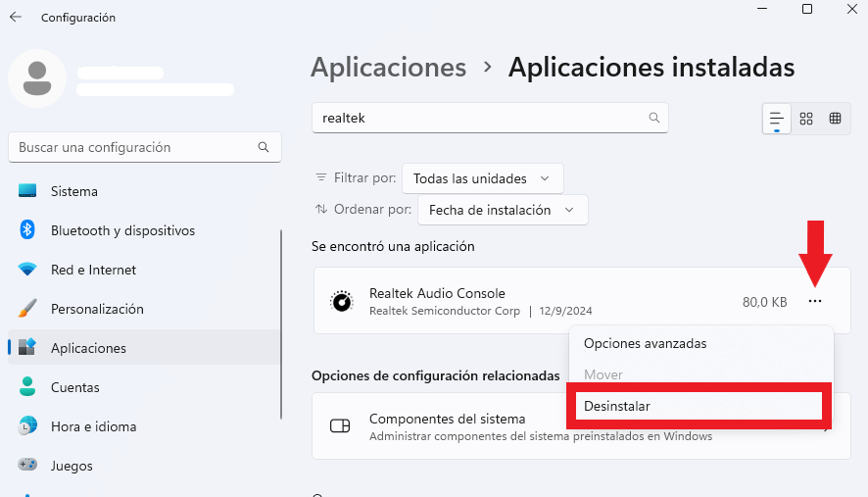Switch to list view
This screenshot has height=497, width=868.
tap(777, 119)
